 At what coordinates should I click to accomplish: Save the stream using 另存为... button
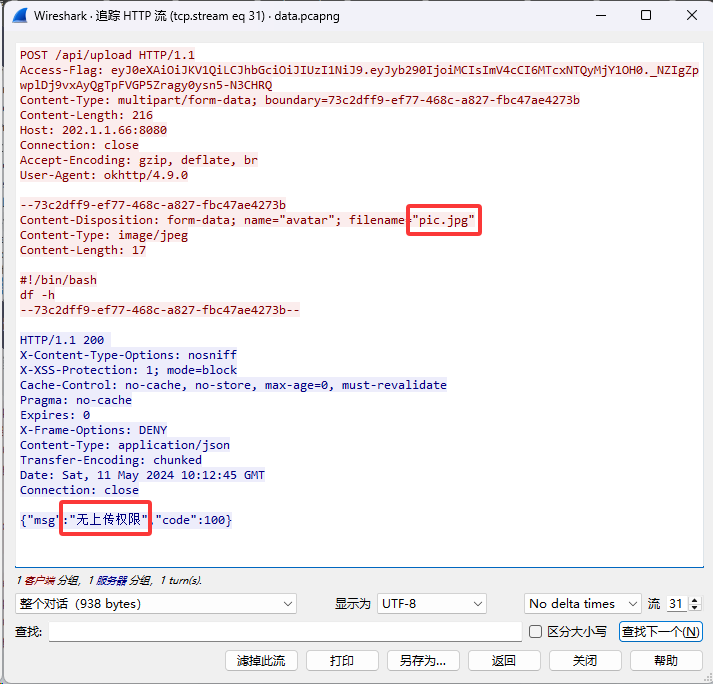(x=423, y=660)
